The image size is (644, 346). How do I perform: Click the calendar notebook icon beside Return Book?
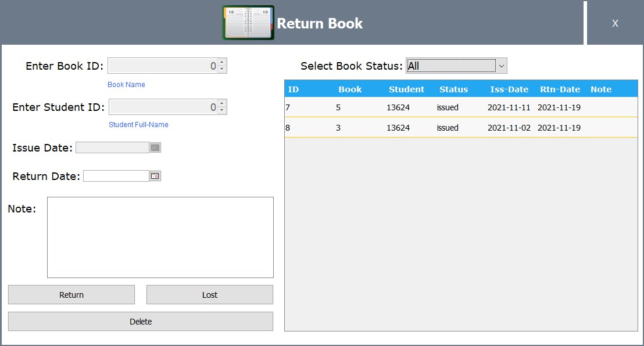pos(248,23)
